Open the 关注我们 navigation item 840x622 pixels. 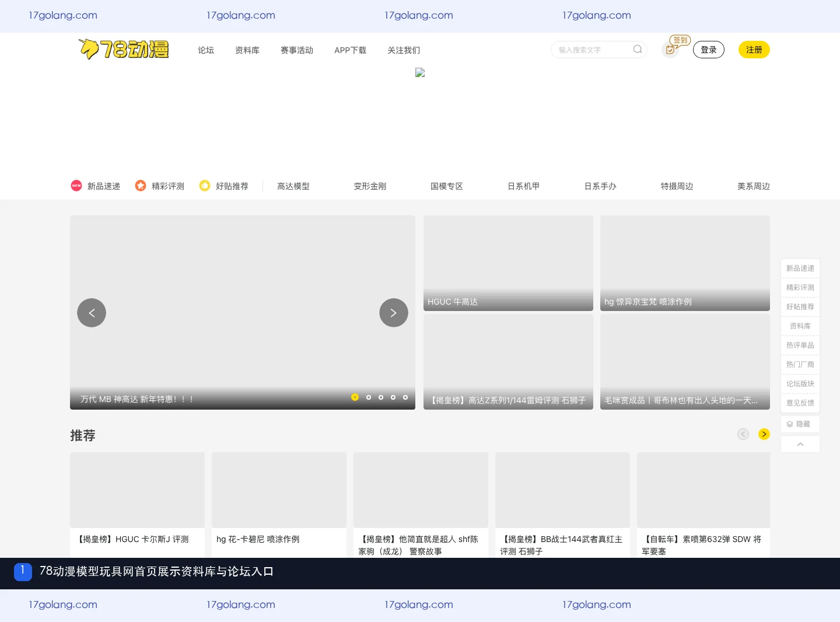(404, 50)
